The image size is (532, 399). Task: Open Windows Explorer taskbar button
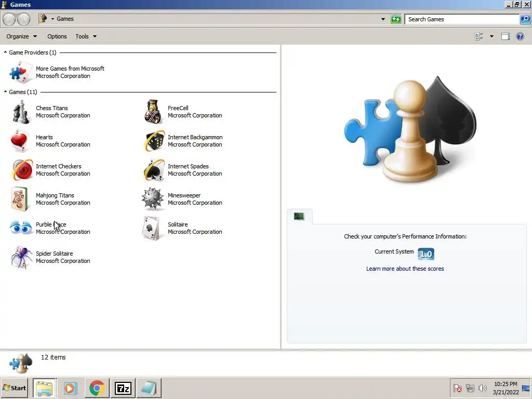(x=45, y=388)
